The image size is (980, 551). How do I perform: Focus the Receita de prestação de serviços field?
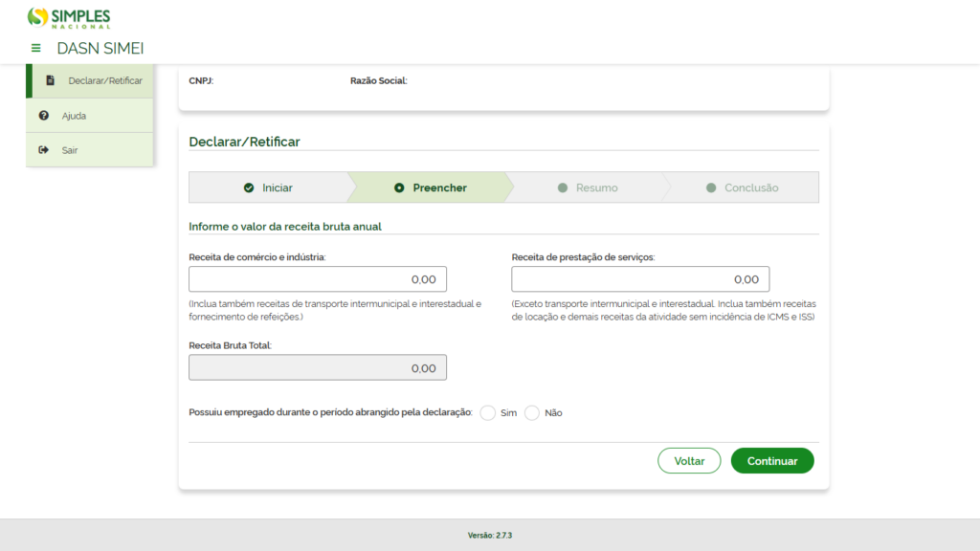coord(640,279)
